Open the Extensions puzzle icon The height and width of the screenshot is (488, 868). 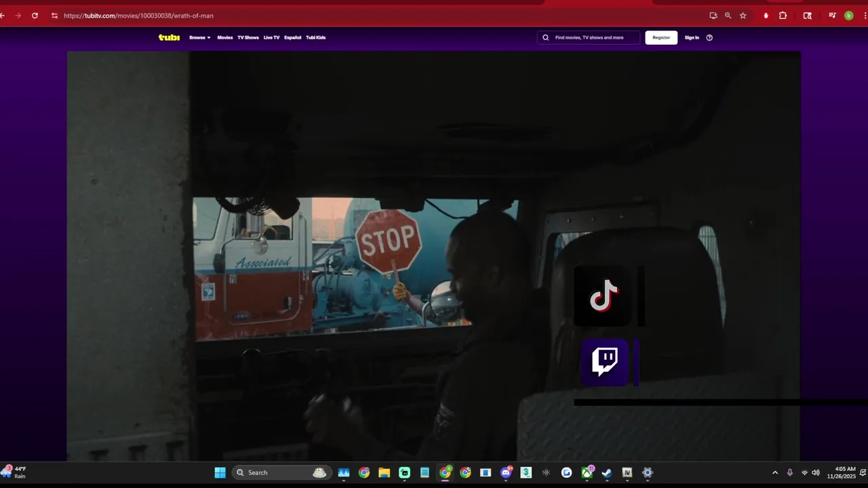pyautogui.click(x=783, y=16)
